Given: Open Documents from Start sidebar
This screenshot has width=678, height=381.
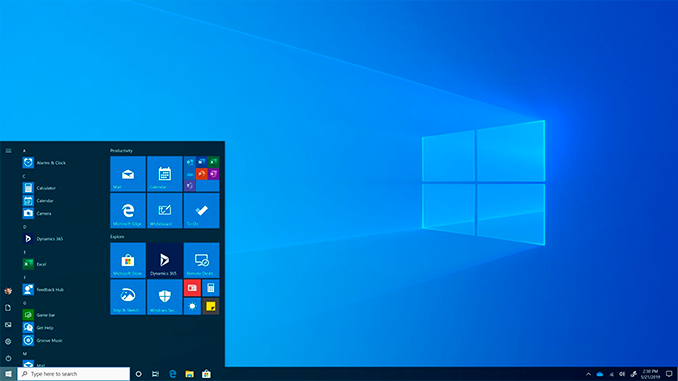Looking at the screenshot, I should pyautogui.click(x=8, y=307).
